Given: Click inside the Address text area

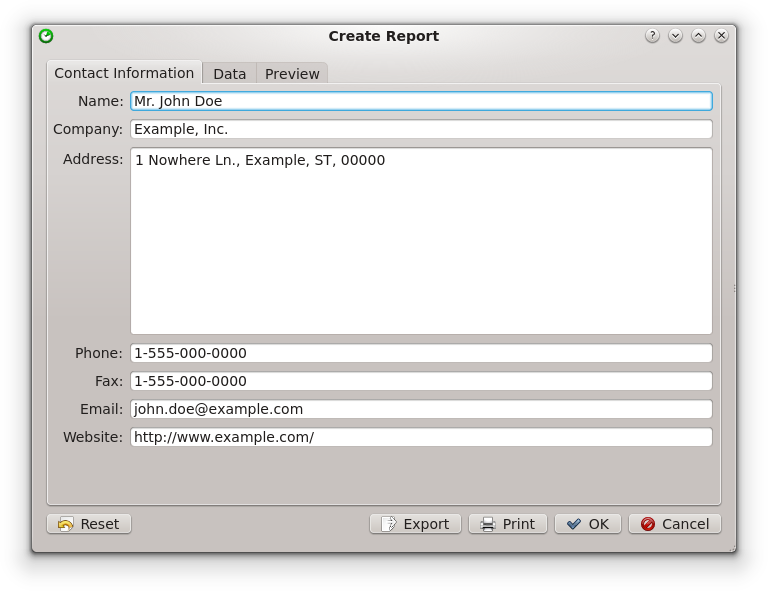Looking at the screenshot, I should coord(421,241).
